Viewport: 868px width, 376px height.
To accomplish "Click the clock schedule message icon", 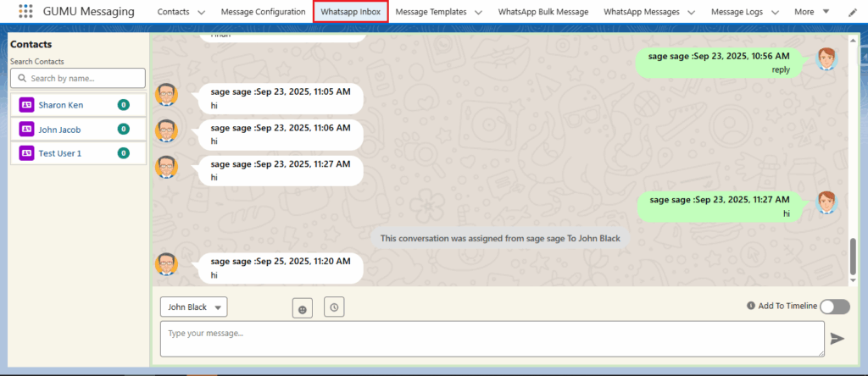I will point(334,307).
